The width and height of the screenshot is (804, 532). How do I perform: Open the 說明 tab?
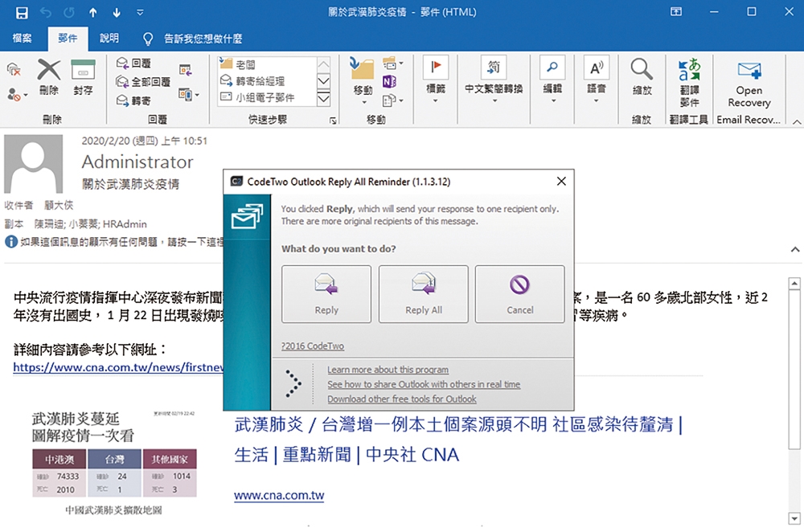pos(109,38)
